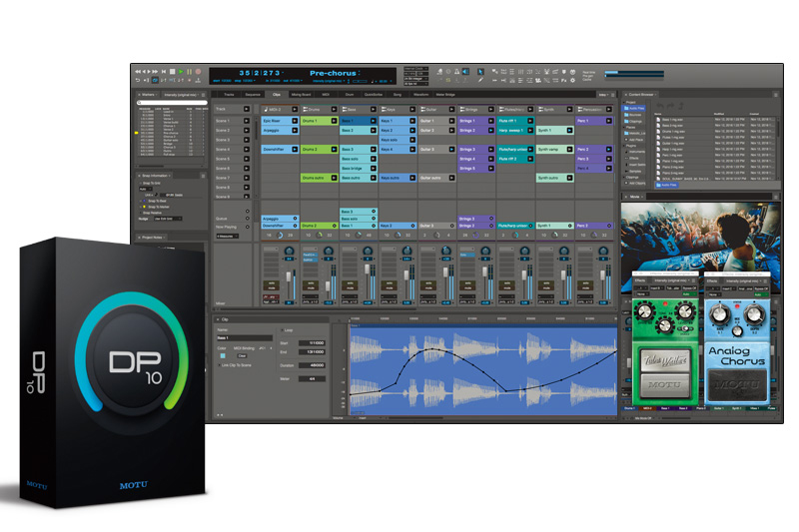Trigger the Strings 1 clip play button
Image resolution: width=799 pixels, height=532 pixels.
tap(490, 121)
